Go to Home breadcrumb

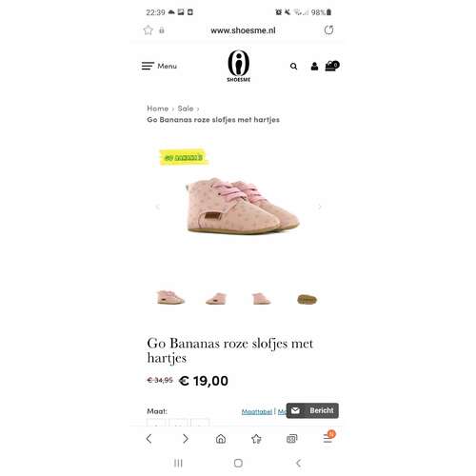157,109
